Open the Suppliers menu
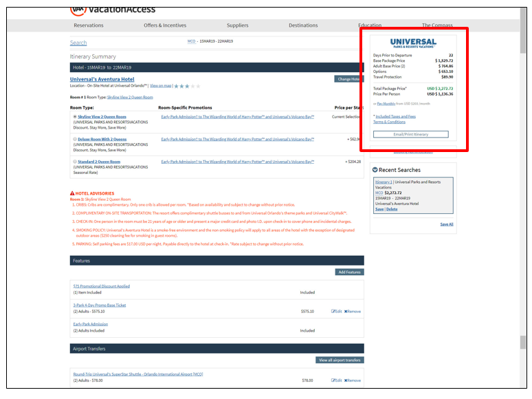 pyautogui.click(x=238, y=25)
